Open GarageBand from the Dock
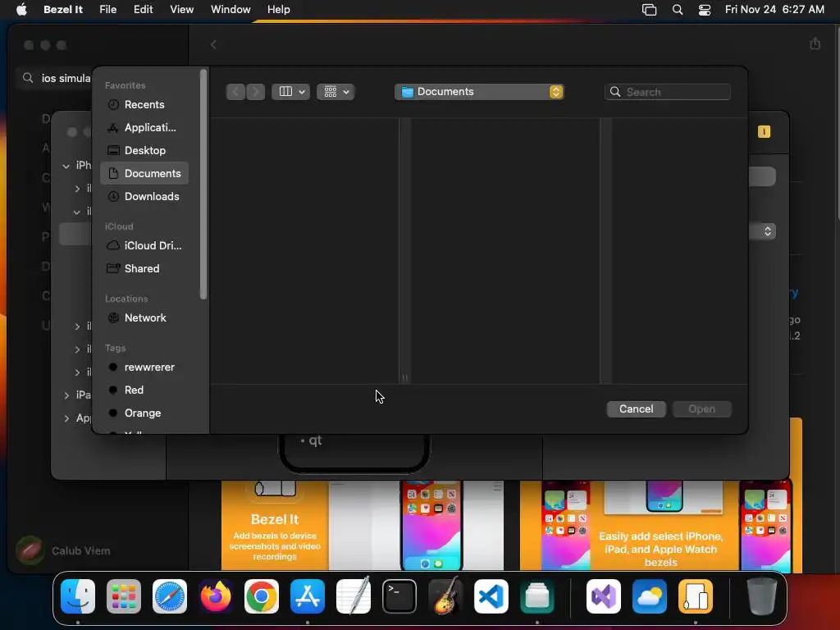 tap(445, 596)
